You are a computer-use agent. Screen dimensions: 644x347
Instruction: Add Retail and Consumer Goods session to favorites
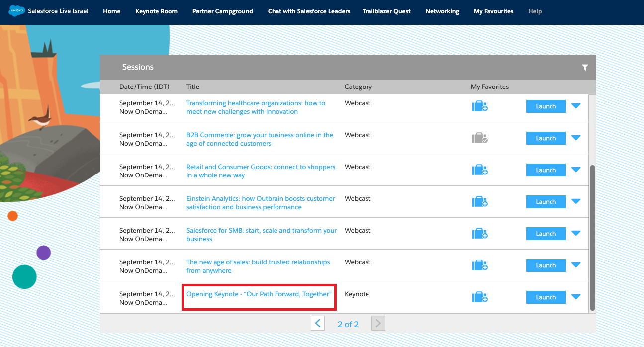click(479, 170)
